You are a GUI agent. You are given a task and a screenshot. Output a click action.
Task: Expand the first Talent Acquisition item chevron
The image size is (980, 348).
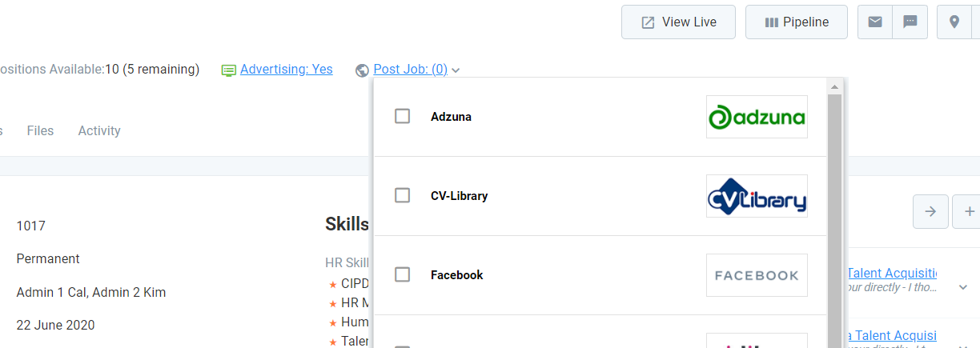click(963, 287)
